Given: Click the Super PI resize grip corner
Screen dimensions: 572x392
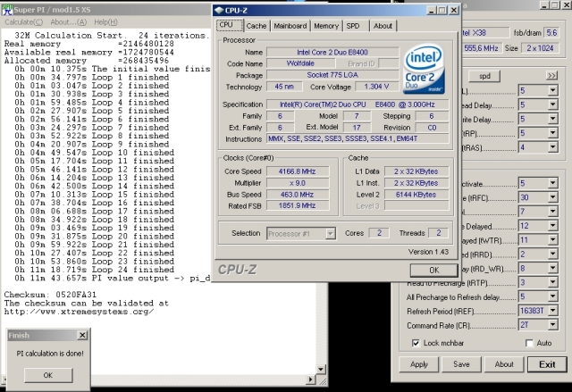Looking at the screenshot, I should [323, 380].
